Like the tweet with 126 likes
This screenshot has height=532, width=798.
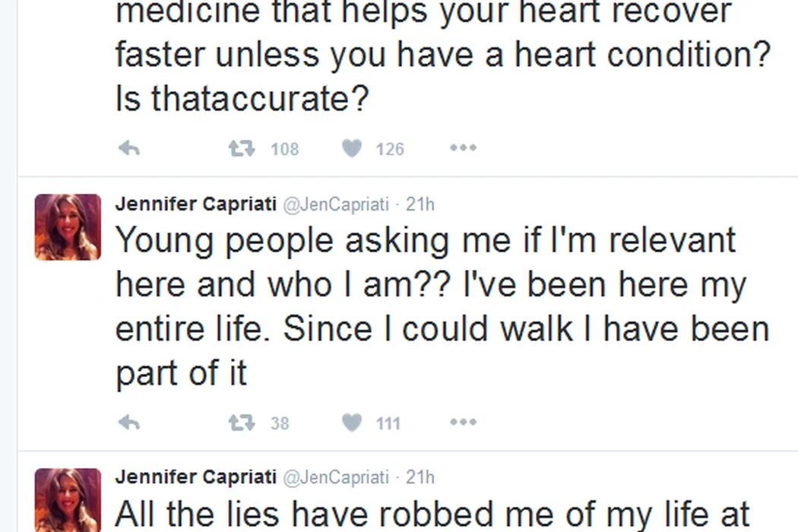(351, 149)
